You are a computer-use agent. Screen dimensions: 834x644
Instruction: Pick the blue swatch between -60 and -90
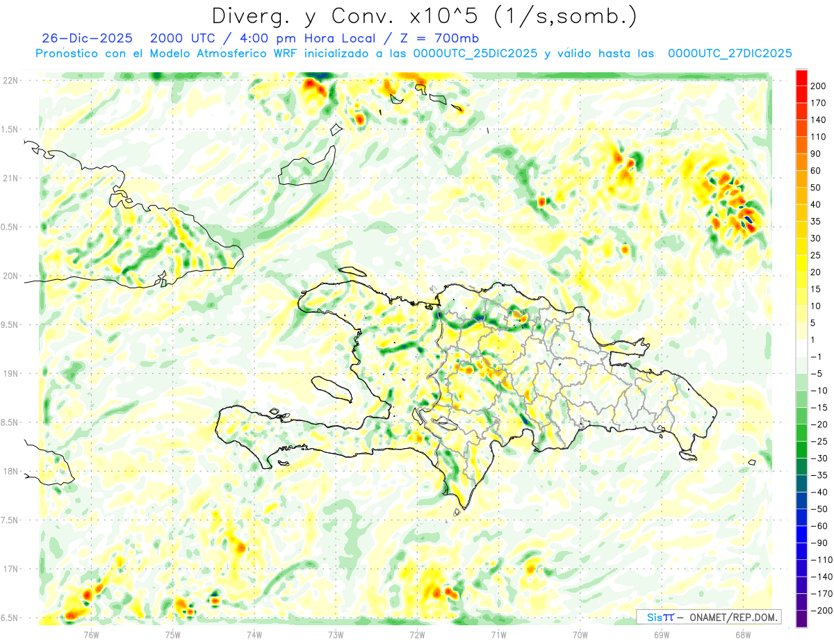click(801, 534)
